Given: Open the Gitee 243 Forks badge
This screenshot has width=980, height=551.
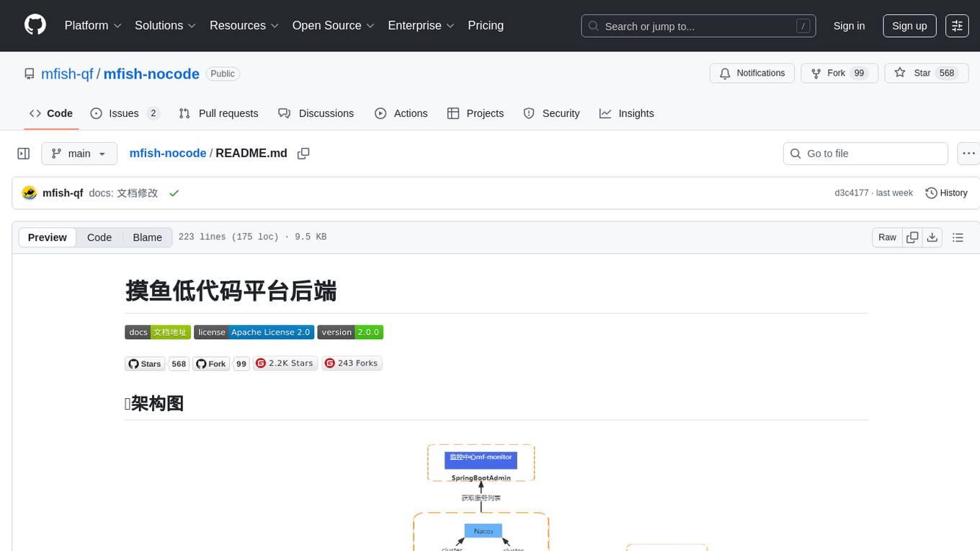Looking at the screenshot, I should (352, 363).
